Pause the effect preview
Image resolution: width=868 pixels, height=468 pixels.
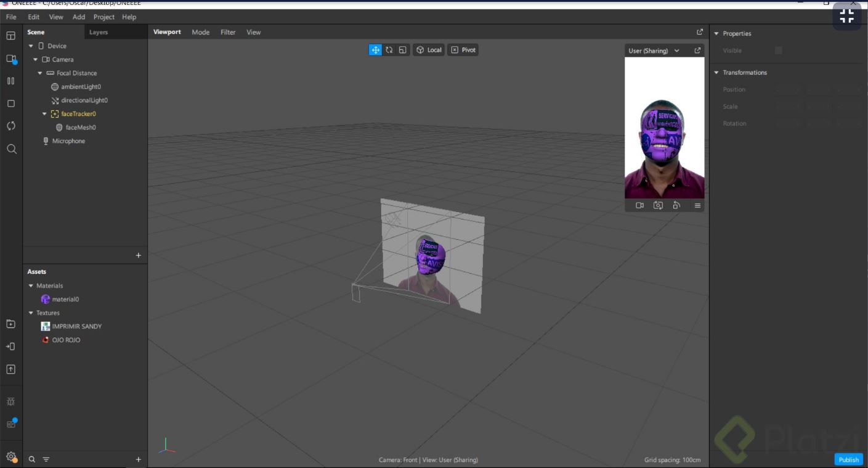pos(10,81)
